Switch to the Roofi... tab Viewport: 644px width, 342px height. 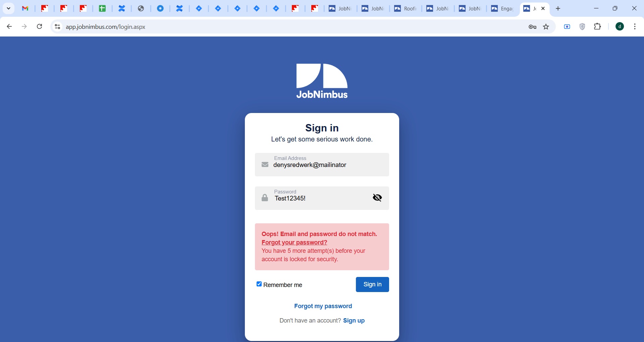coord(405,8)
